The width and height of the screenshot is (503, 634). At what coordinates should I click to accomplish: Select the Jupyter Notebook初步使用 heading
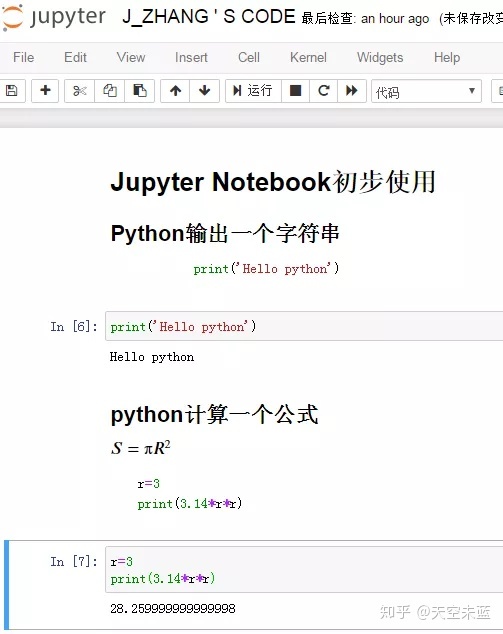tap(273, 182)
